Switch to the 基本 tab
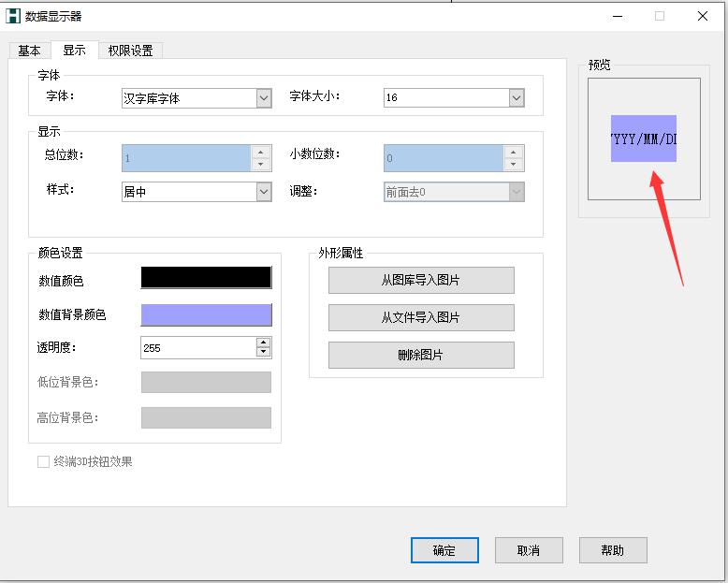Viewport: 728px width, 583px height. (x=29, y=51)
